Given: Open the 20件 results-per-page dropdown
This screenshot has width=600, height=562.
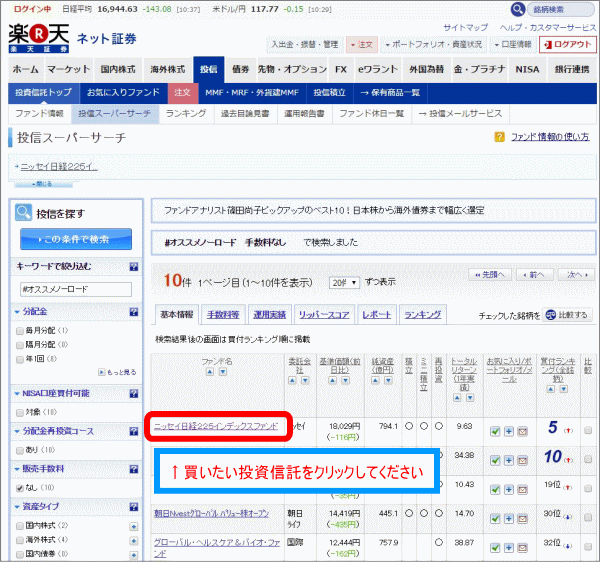Looking at the screenshot, I should pos(344,283).
